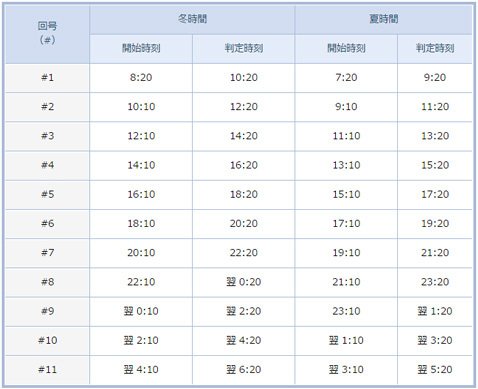Select the #5 row label

47,195
